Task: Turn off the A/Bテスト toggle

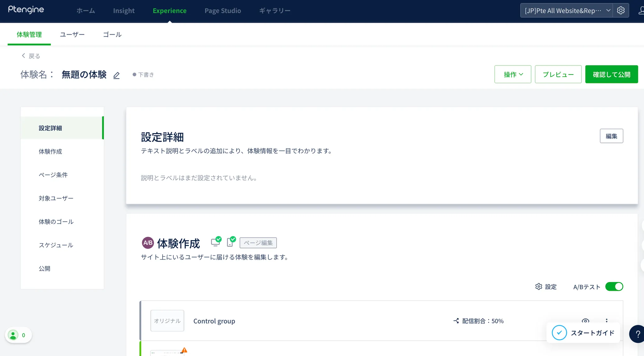Action: pyautogui.click(x=614, y=287)
